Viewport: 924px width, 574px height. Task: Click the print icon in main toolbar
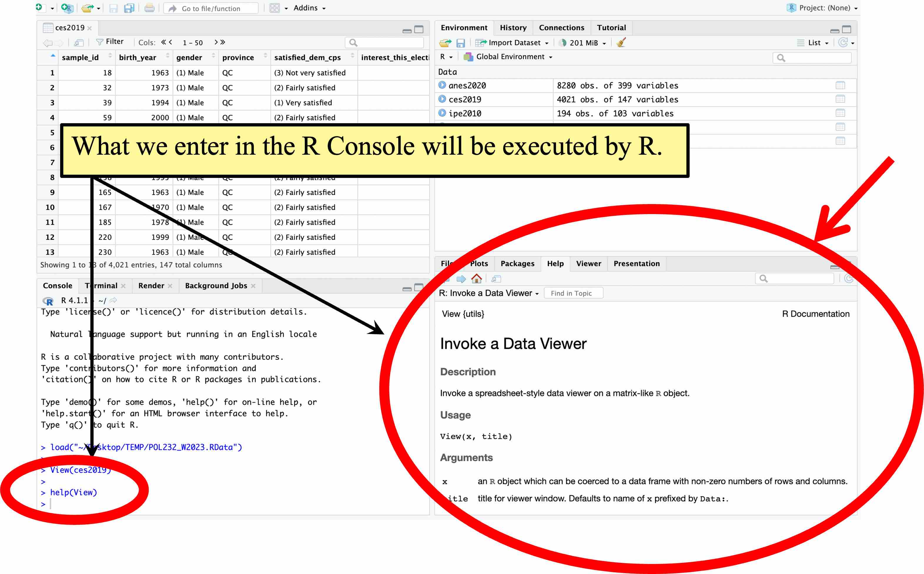click(150, 8)
